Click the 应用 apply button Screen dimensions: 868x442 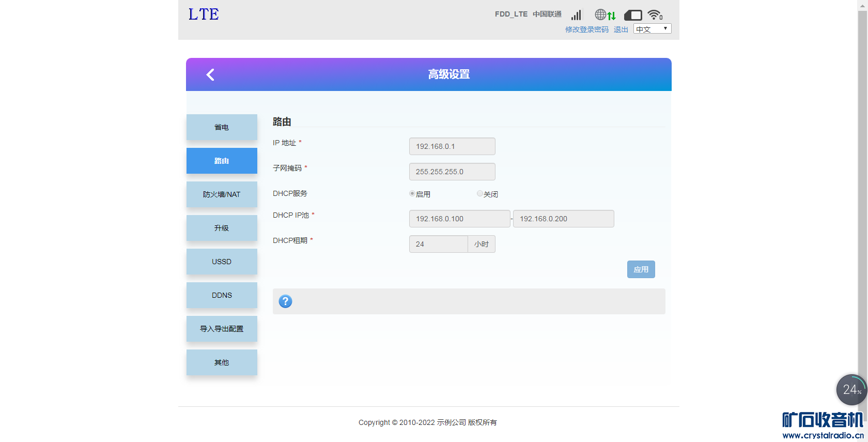(x=641, y=269)
